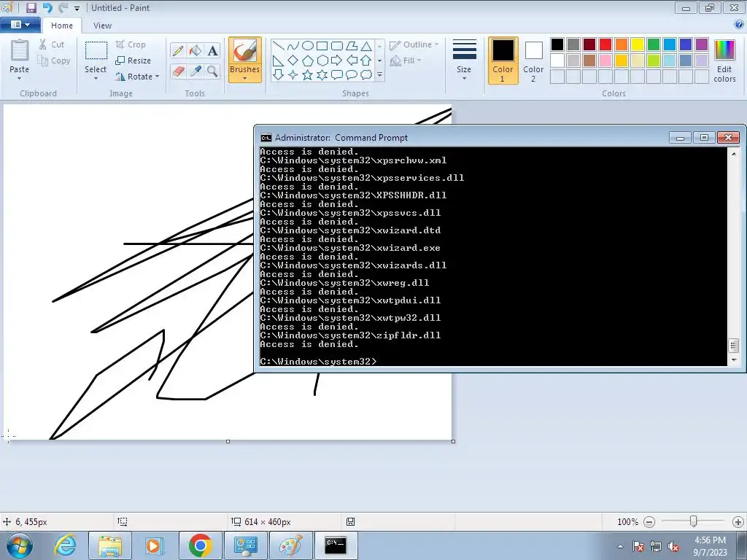This screenshot has width=747, height=560.
Task: Choose the Up arrow shape
Action: tap(366, 61)
